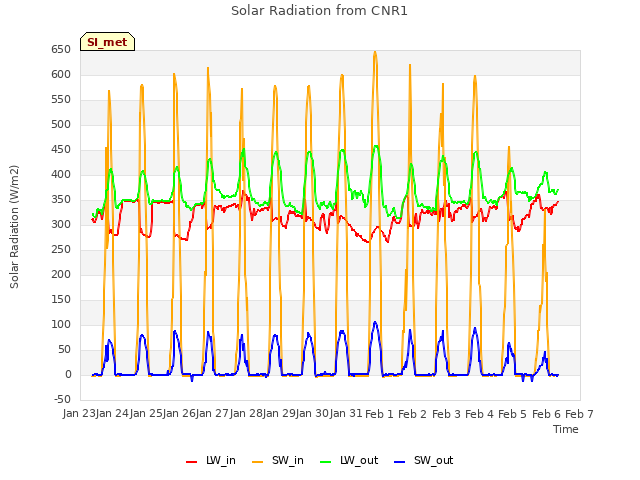Click the SI_met annotation label
This screenshot has width=640, height=480.
click(107, 42)
